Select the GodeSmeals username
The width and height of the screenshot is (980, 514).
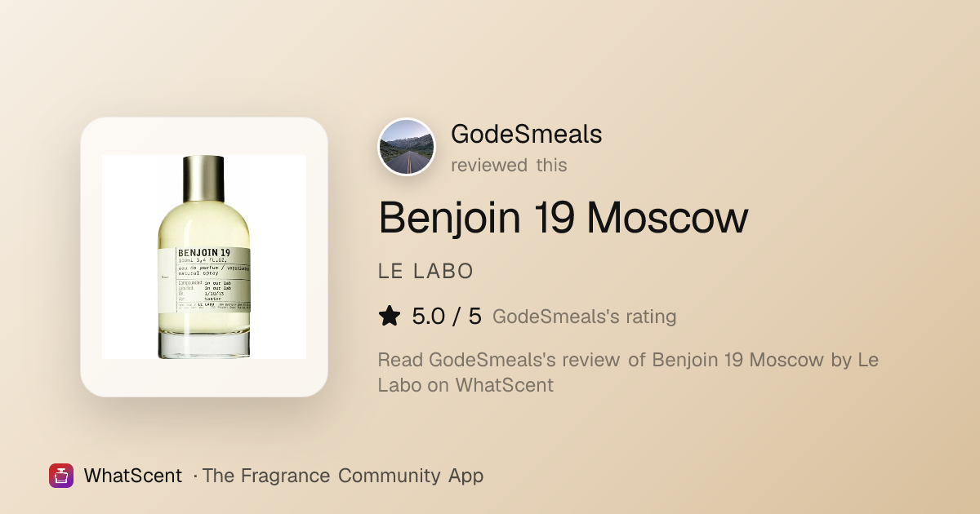pyautogui.click(x=527, y=134)
